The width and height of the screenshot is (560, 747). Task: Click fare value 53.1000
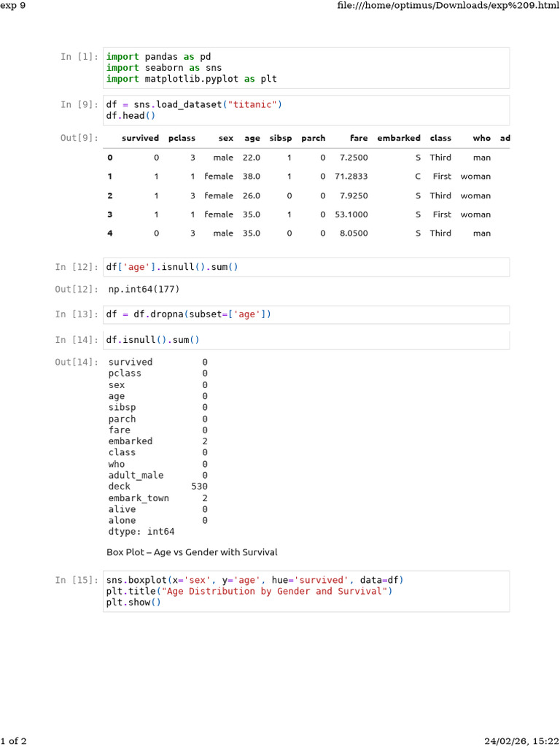tap(351, 214)
